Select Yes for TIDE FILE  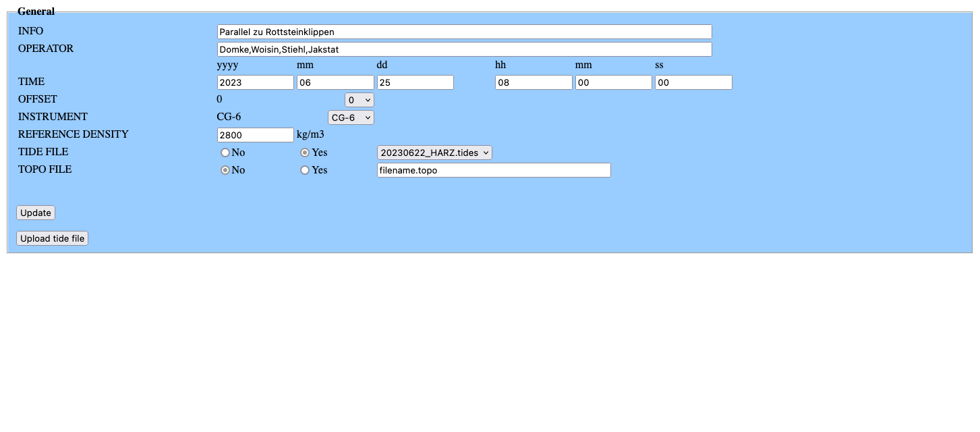pyautogui.click(x=305, y=153)
